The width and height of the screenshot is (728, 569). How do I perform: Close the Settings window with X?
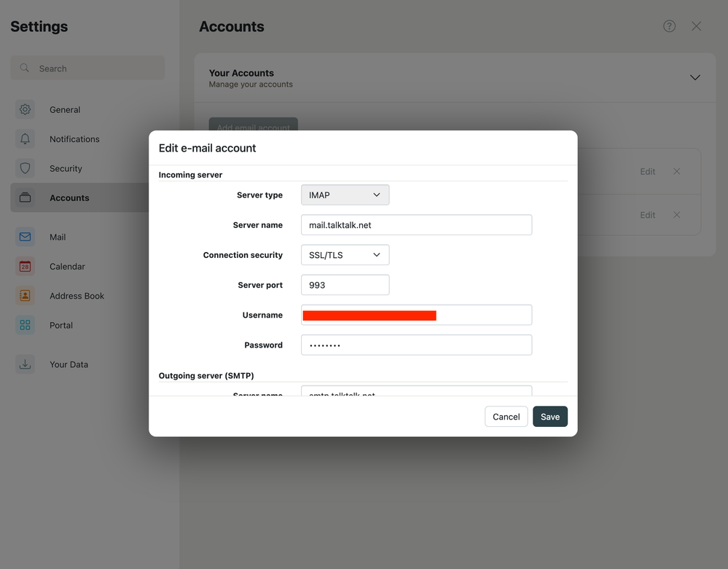point(696,26)
